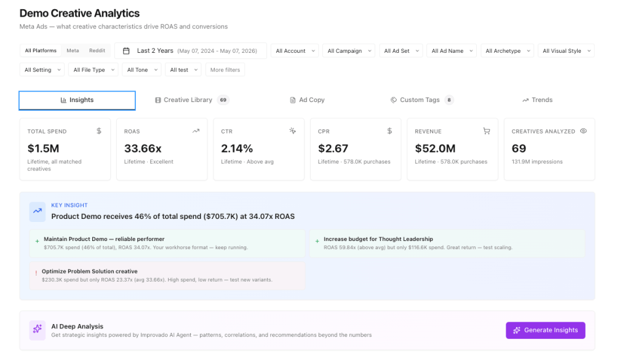Click the $1.5M total spend value
Screen dimensions: 630x364
pyautogui.click(x=43, y=149)
